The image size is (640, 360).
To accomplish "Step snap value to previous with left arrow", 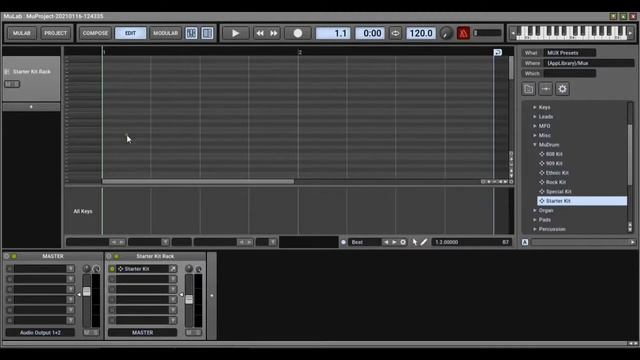I will 386,242.
